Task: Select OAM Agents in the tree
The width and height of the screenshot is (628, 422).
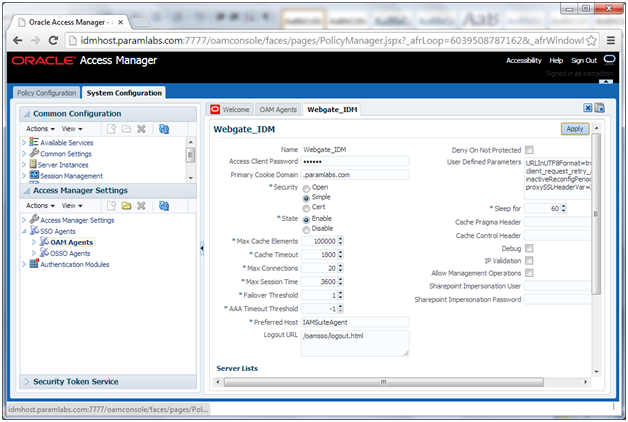Action: pyautogui.click(x=71, y=242)
